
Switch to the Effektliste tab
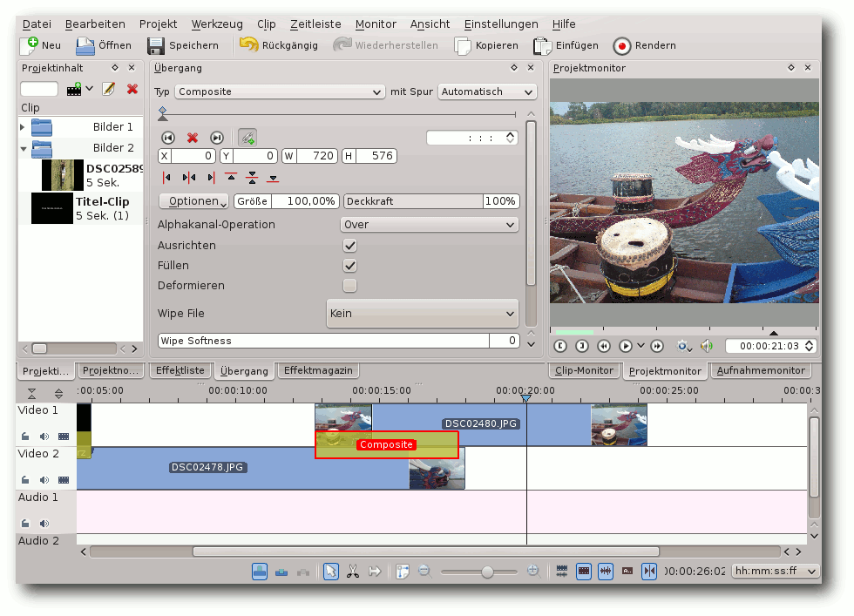click(180, 370)
